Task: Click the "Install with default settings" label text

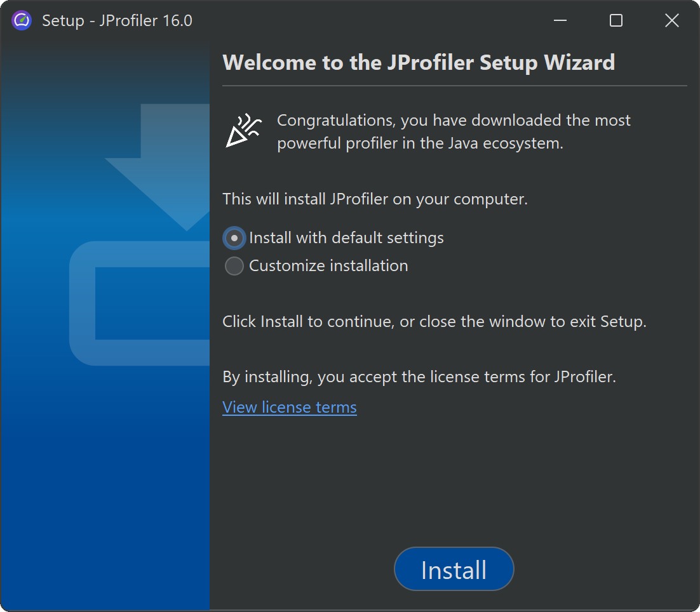Action: (346, 238)
